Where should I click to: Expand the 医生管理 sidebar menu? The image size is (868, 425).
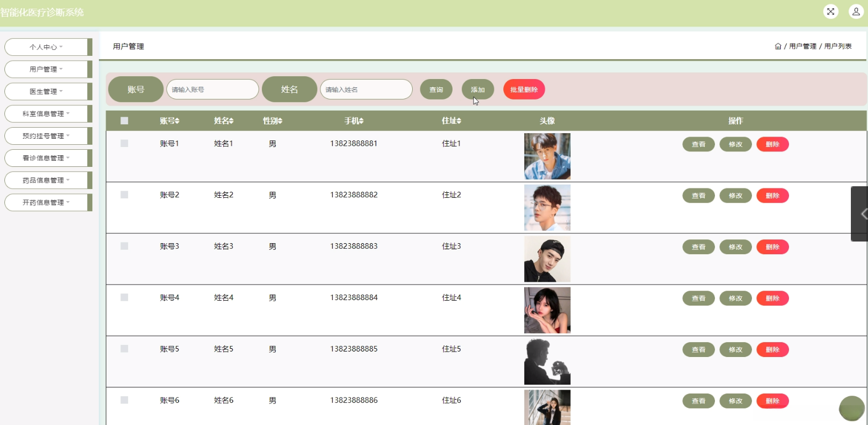pyautogui.click(x=48, y=91)
